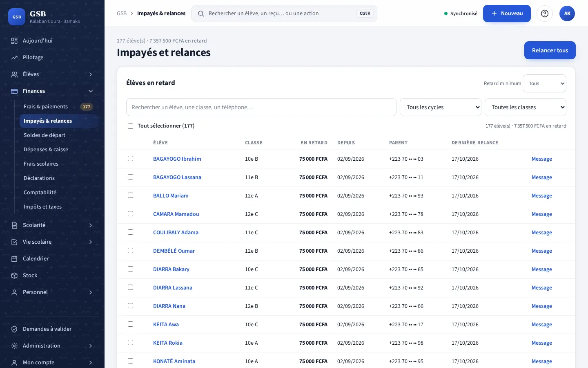This screenshot has width=588, height=368.
Task: Click the Calendrier calendar icon
Action: click(14, 259)
